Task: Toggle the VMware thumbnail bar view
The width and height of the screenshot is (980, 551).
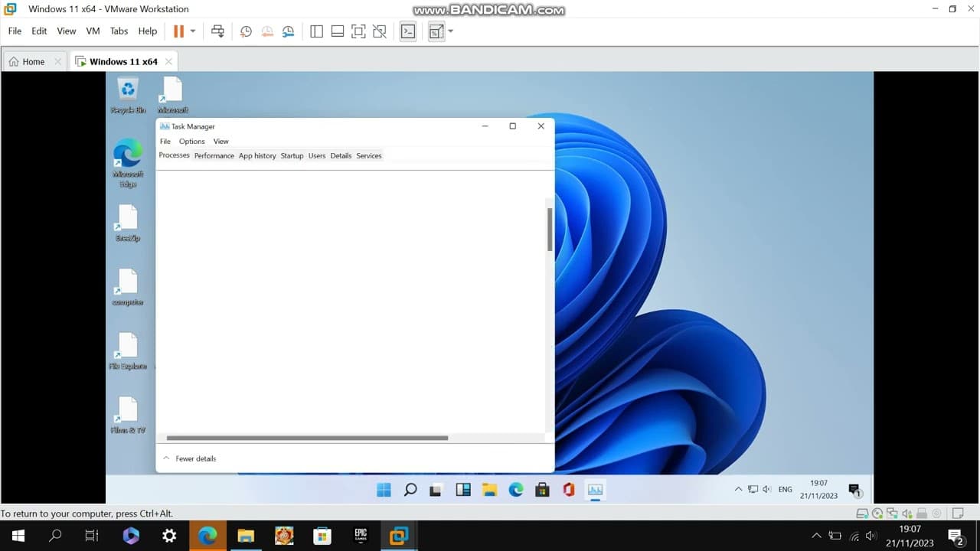Action: tap(337, 31)
